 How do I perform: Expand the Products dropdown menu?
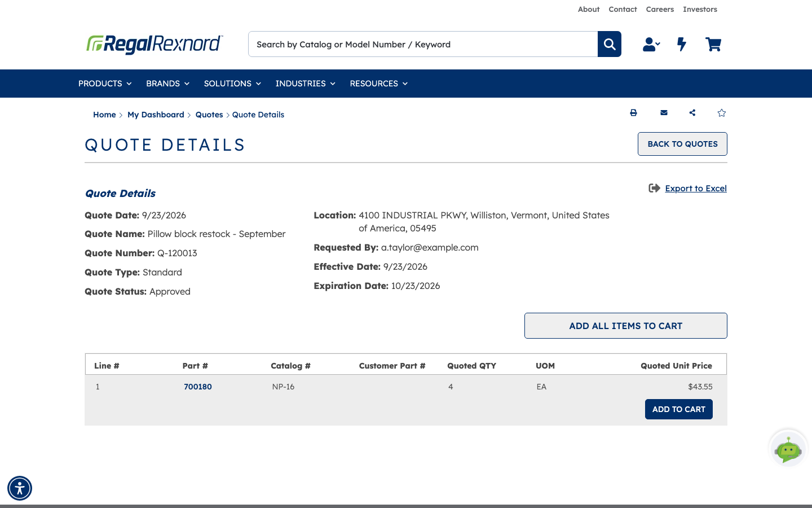point(105,84)
